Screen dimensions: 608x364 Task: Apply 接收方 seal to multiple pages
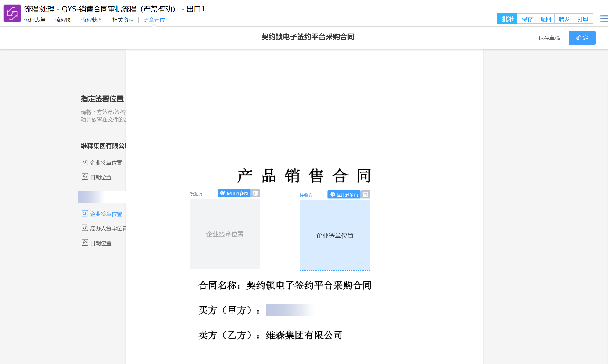coord(344,195)
